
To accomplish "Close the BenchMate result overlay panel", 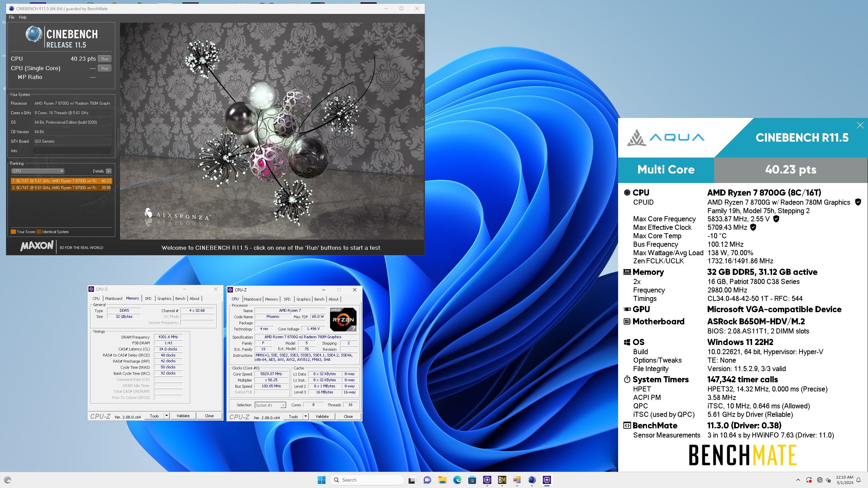I will click(860, 125).
